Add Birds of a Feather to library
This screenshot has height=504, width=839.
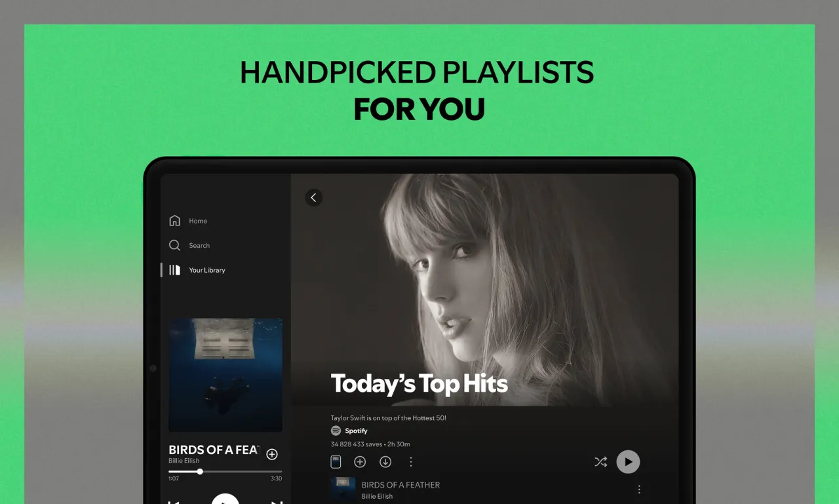coord(272,454)
